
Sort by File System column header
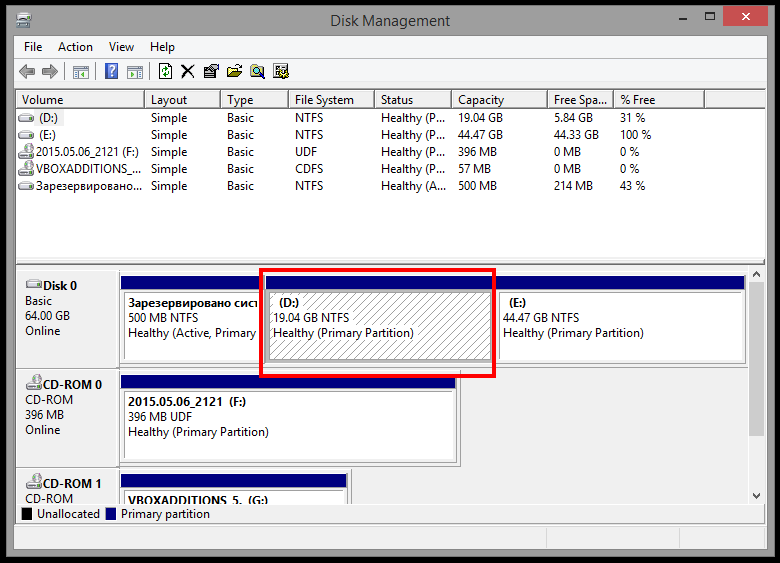[x=331, y=99]
